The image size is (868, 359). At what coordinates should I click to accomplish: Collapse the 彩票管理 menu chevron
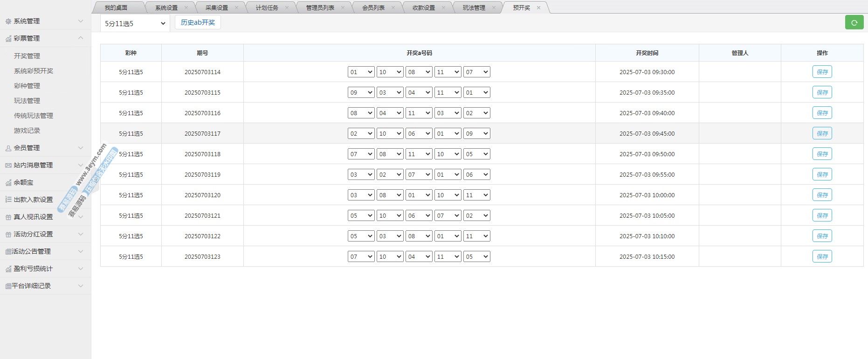coord(81,38)
